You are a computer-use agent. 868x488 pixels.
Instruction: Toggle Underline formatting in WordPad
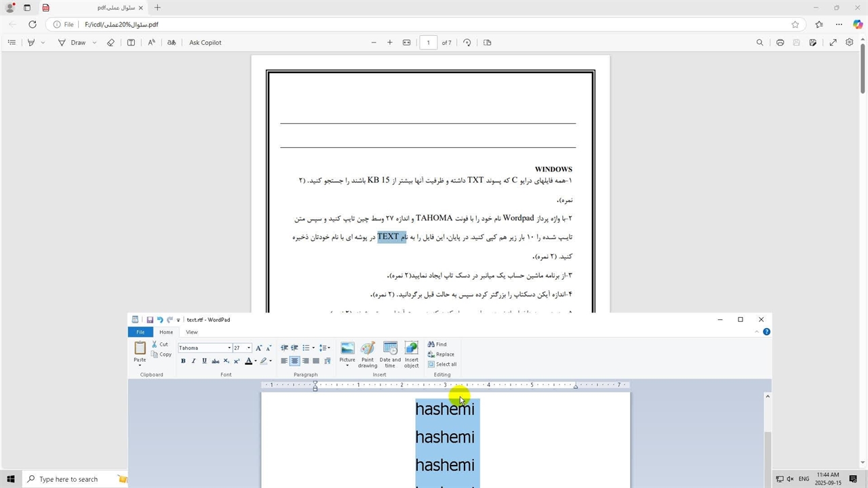(x=204, y=361)
